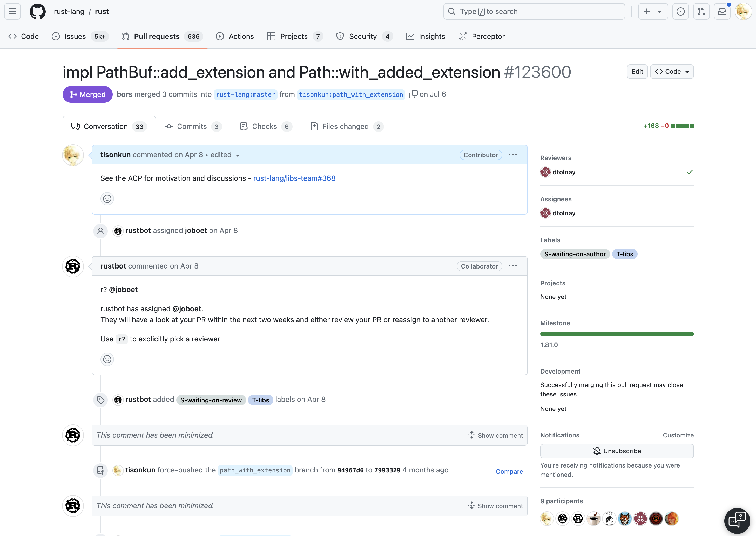Switch to the Commits tab
The image size is (756, 536).
tap(193, 126)
